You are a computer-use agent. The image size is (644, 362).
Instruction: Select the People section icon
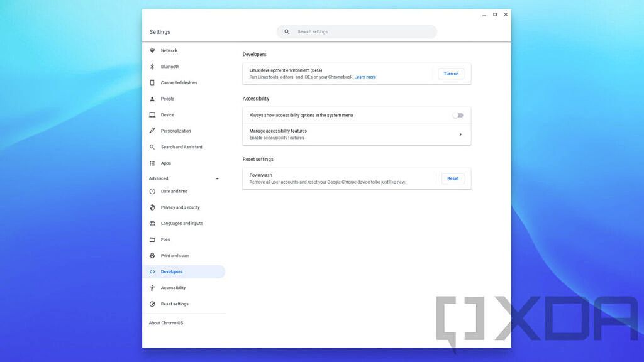coord(151,99)
